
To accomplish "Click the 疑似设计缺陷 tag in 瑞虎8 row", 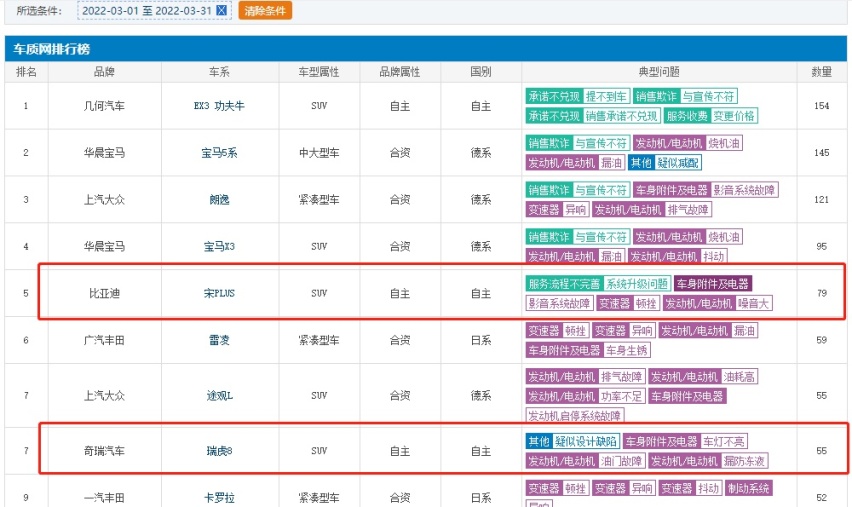I will [586, 441].
